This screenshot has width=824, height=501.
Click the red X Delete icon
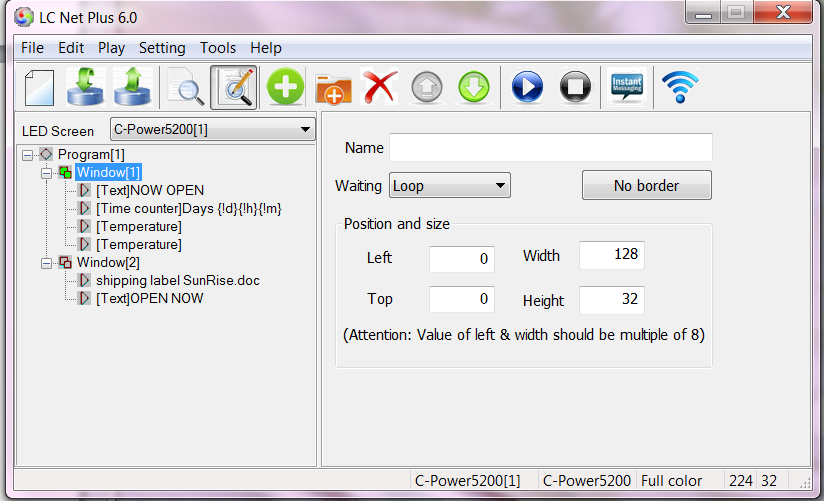pos(380,87)
